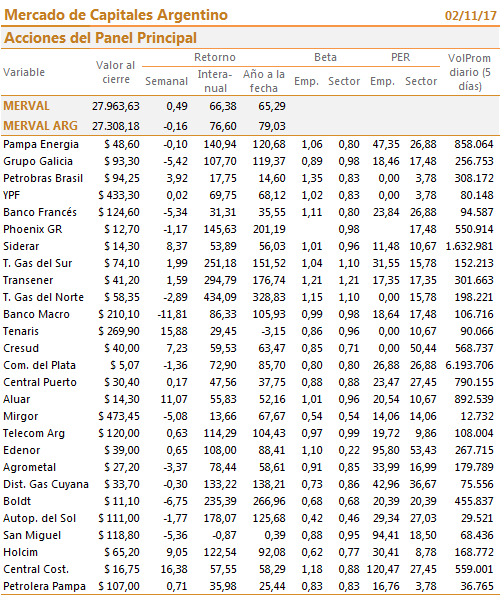Click the Valor al cierre column header

click(x=115, y=72)
